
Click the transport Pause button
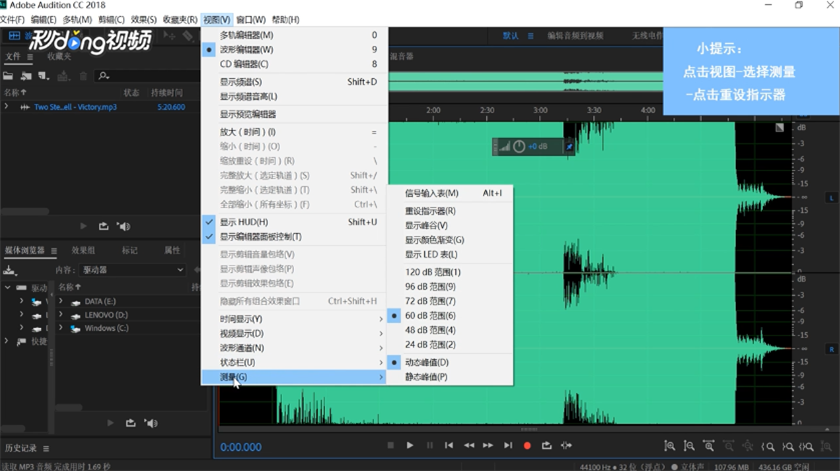pos(430,445)
